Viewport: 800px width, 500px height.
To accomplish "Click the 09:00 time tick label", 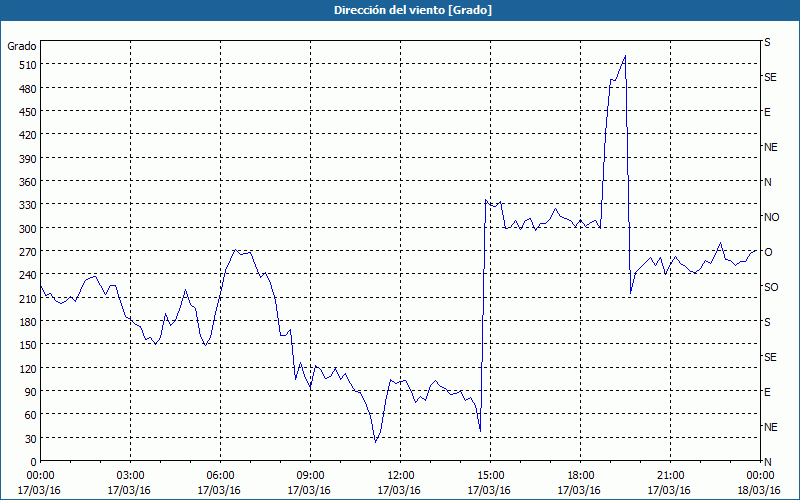I will pos(310,476).
